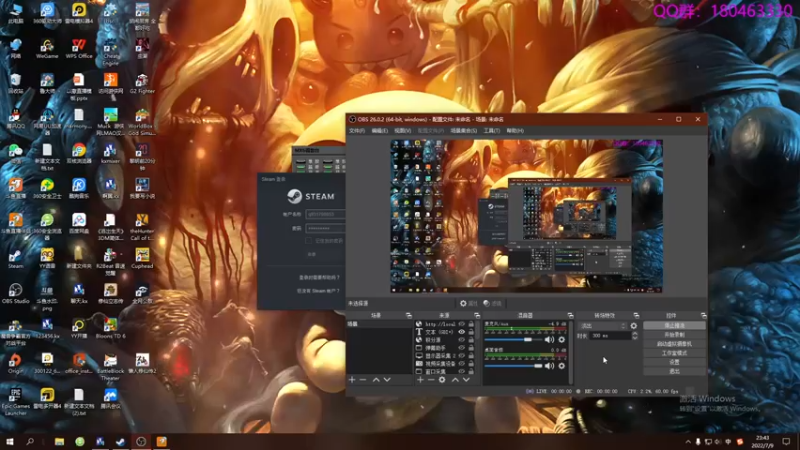800x450 pixels.
Task: Add a new source with plus icon
Action: click(420, 380)
